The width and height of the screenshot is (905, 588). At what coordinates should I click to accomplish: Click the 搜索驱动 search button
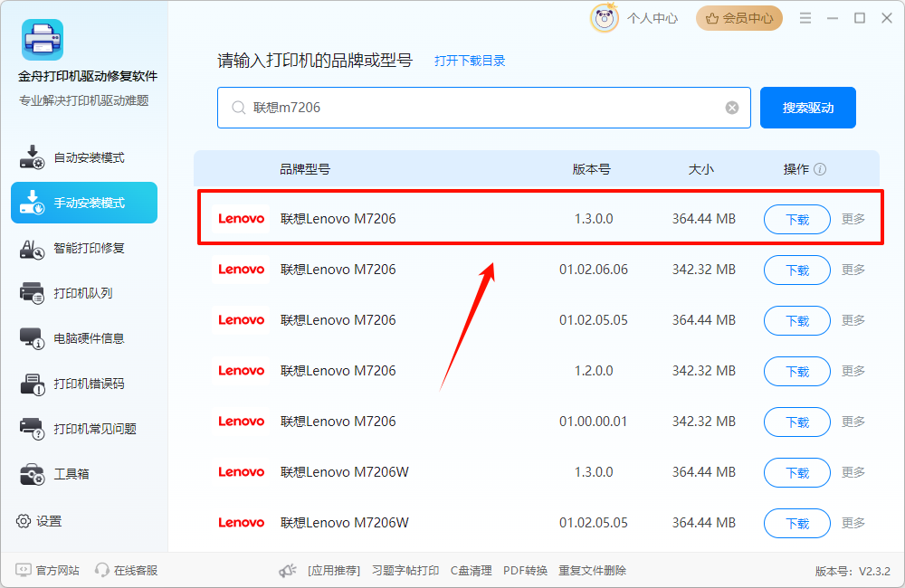807,107
